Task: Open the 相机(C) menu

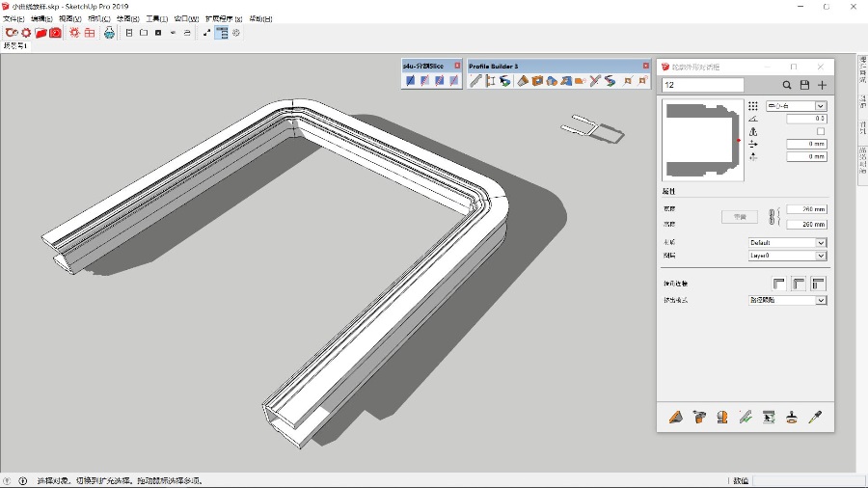Action: click(x=99, y=19)
